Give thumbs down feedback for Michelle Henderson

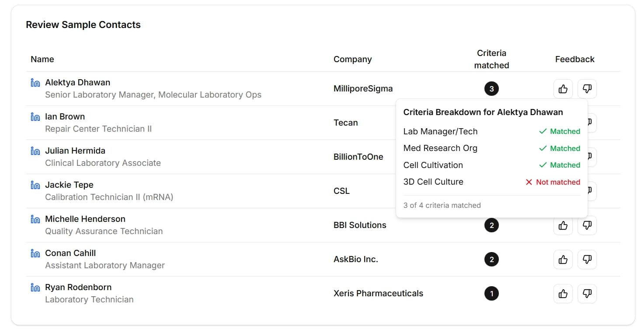coord(587,225)
